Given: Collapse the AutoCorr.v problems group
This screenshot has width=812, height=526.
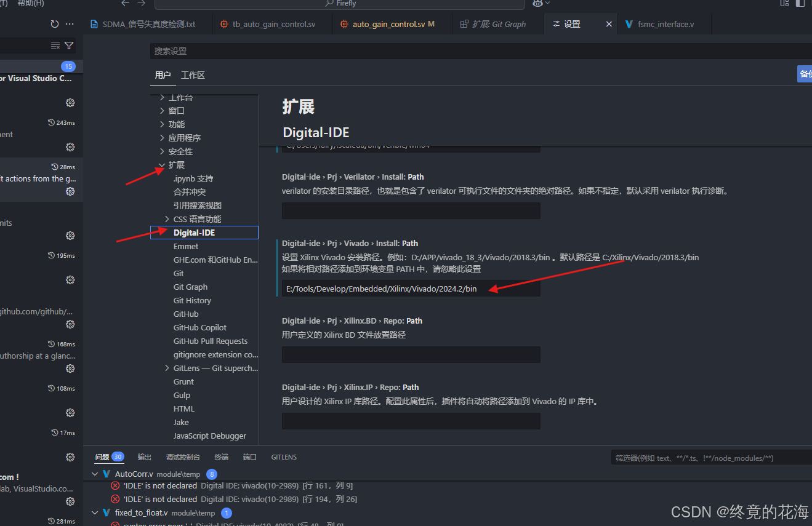Looking at the screenshot, I should click(95, 474).
